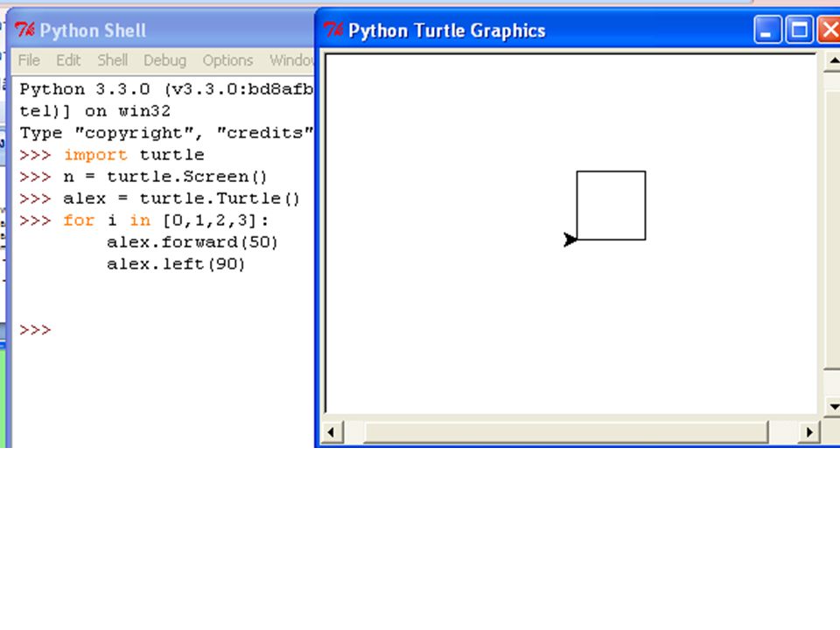
Task: Click the Python Turtle Graphics title text
Action: click(447, 31)
